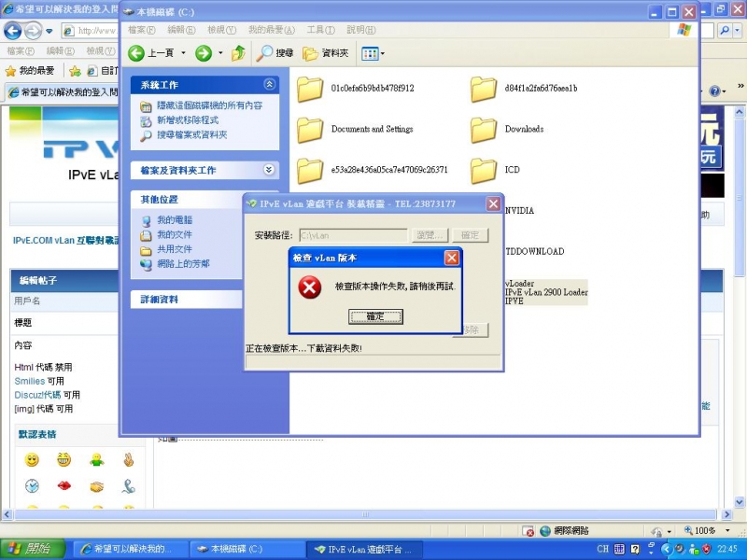This screenshot has width=747, height=560.
Task: Open the 工具(T) menu in Explorer
Action: pos(320,30)
